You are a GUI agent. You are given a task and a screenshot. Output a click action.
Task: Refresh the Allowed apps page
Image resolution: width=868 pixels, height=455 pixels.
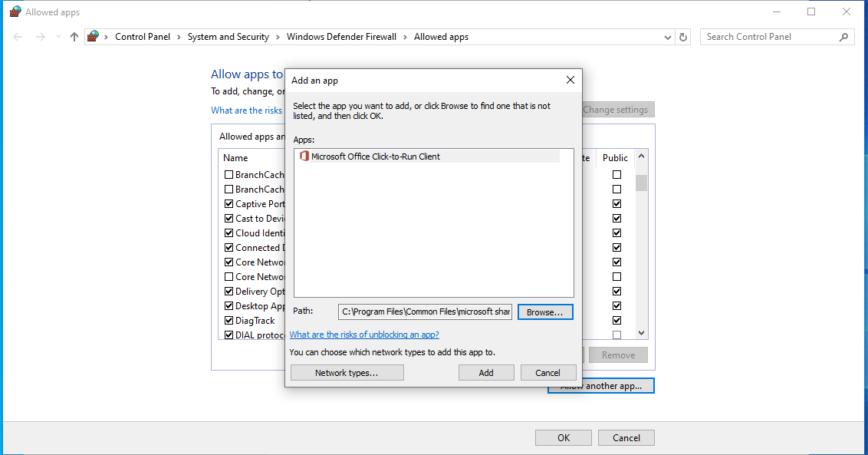pos(683,37)
